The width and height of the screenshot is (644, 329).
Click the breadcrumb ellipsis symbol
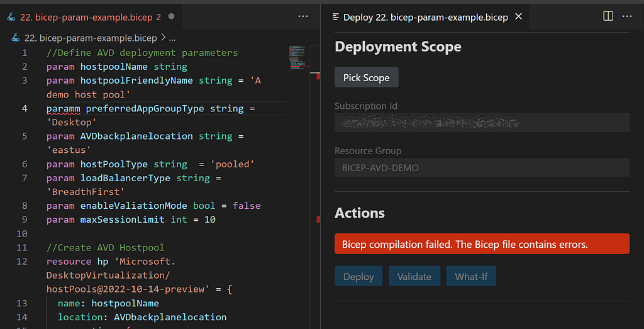tap(172, 38)
